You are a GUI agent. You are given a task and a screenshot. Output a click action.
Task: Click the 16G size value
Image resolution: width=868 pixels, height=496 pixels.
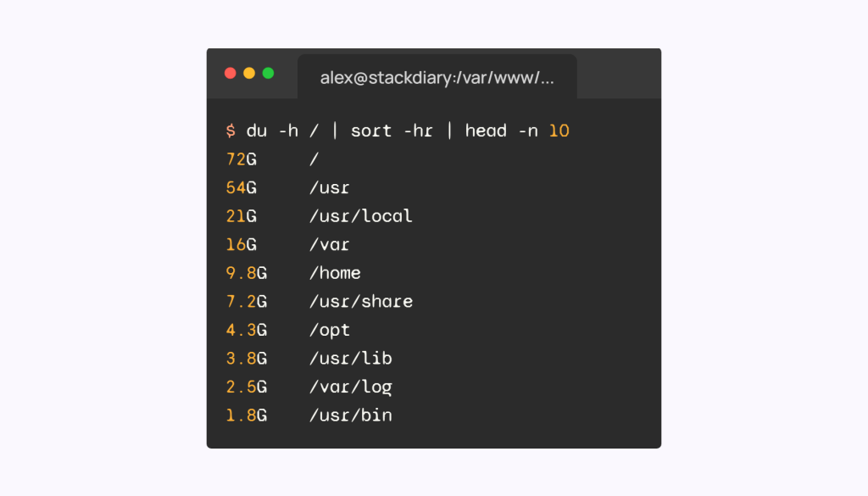[x=242, y=245]
